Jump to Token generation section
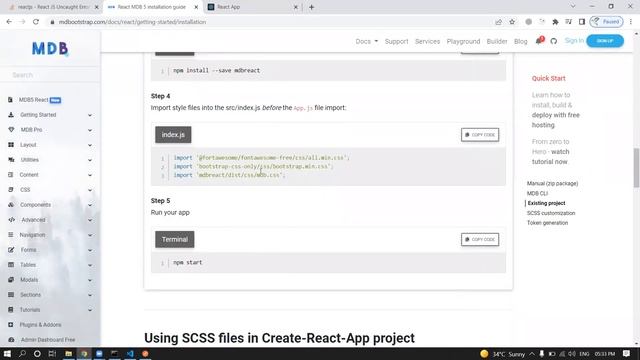 point(547,223)
